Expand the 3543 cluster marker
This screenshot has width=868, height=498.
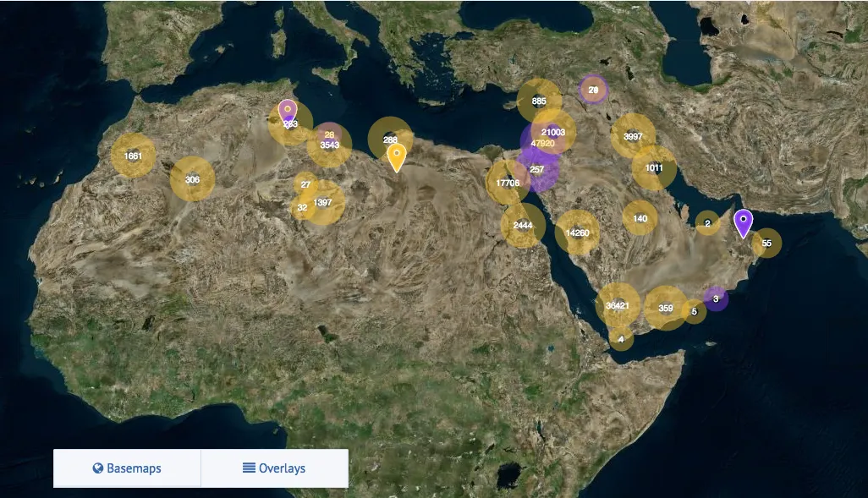coord(329,145)
